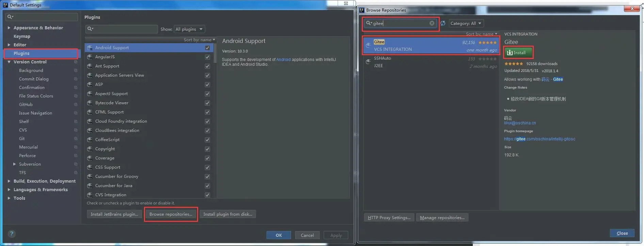Open Issue Navigation settings

[35, 113]
